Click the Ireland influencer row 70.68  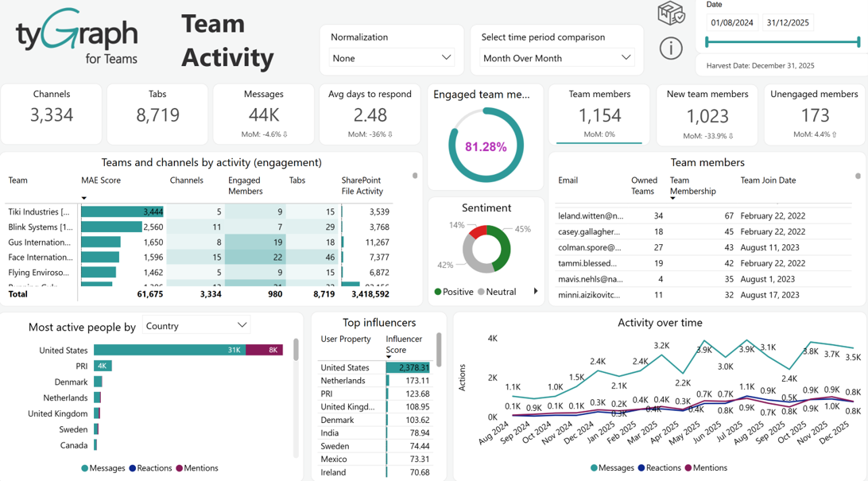(375, 472)
